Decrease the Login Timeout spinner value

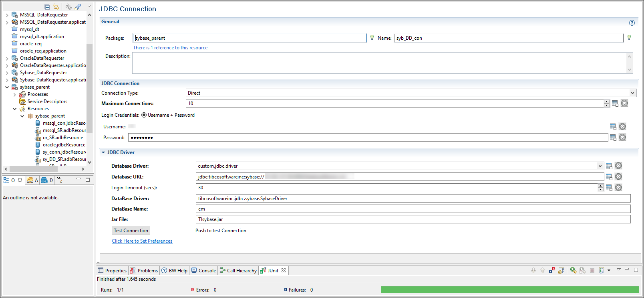(x=600, y=189)
